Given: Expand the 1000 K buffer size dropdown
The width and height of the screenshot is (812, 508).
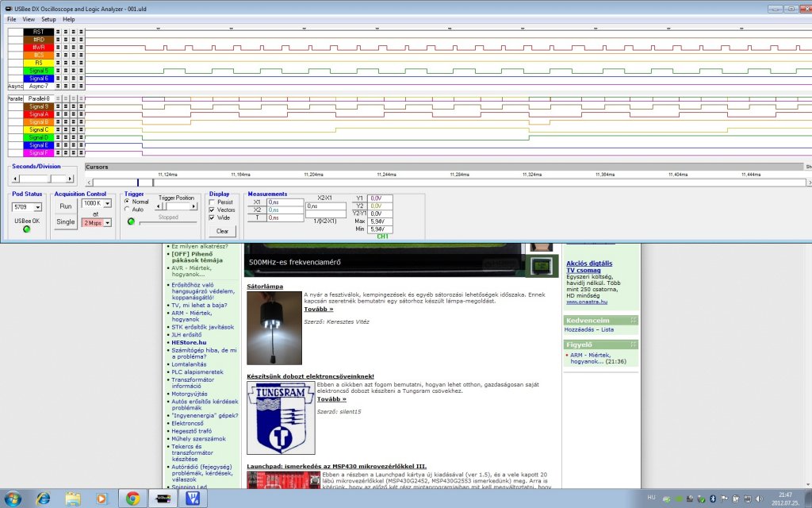Looking at the screenshot, I should point(106,203).
